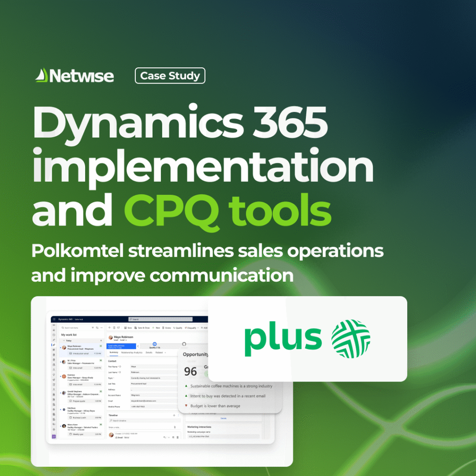Click the purple icon at sidebar bottom
This screenshot has height=476, width=476.
pos(54,436)
